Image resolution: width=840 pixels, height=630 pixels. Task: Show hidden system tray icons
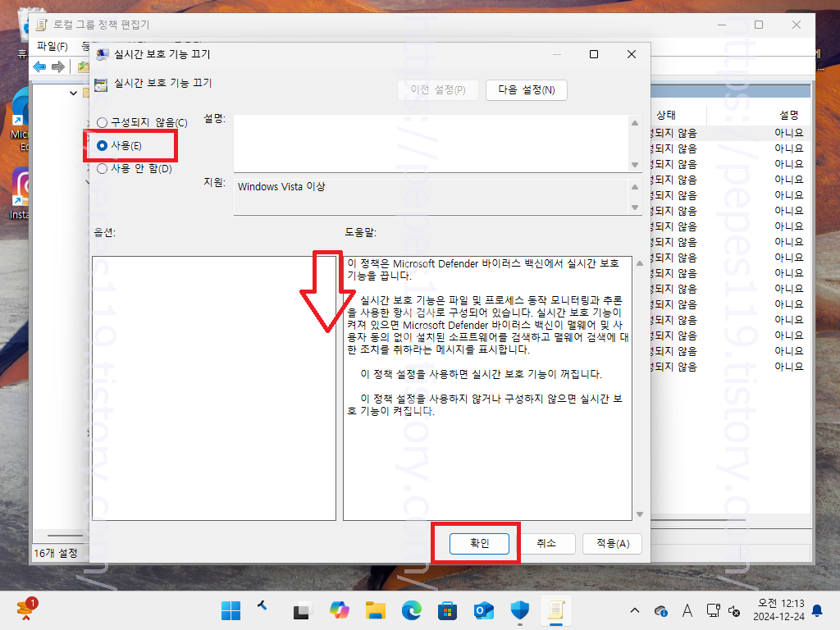click(x=635, y=610)
